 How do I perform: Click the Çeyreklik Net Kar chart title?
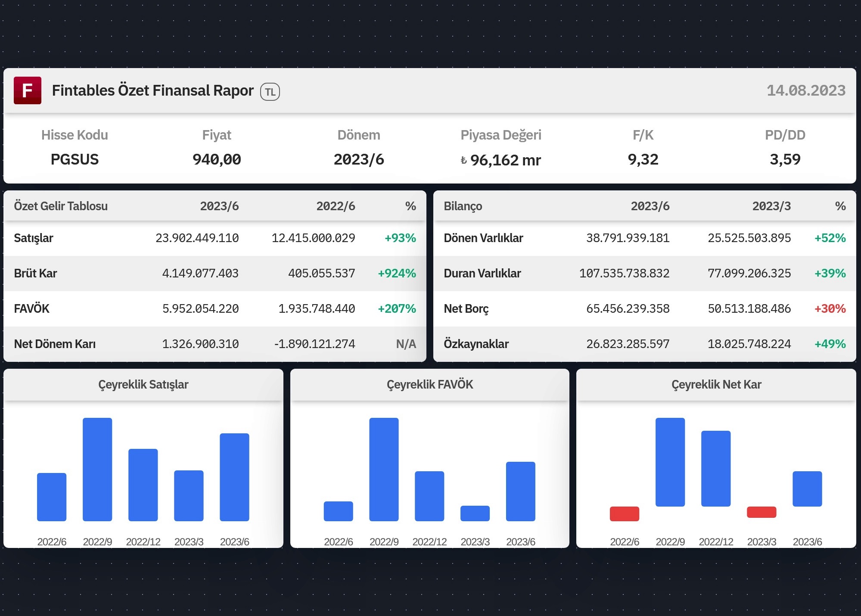pyautogui.click(x=716, y=385)
